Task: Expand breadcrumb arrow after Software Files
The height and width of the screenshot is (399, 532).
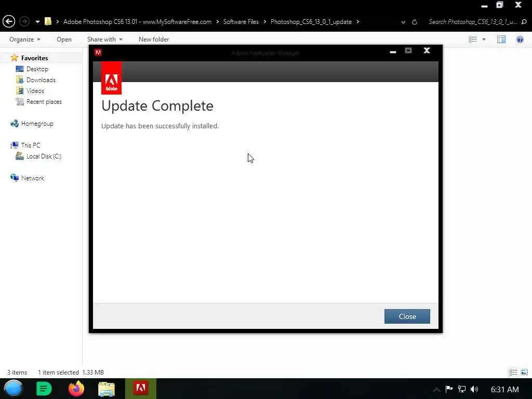Action: click(264, 22)
